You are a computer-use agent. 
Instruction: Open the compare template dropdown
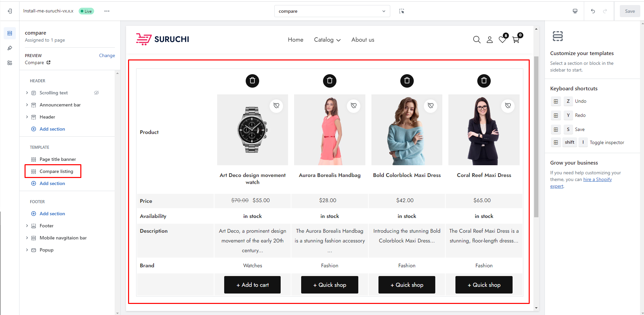click(x=332, y=11)
